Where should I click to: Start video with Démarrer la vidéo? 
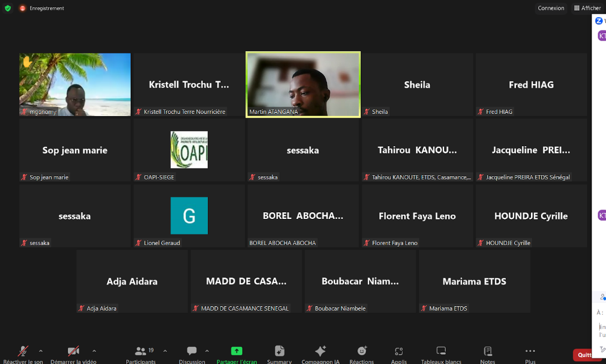pyautogui.click(x=73, y=351)
